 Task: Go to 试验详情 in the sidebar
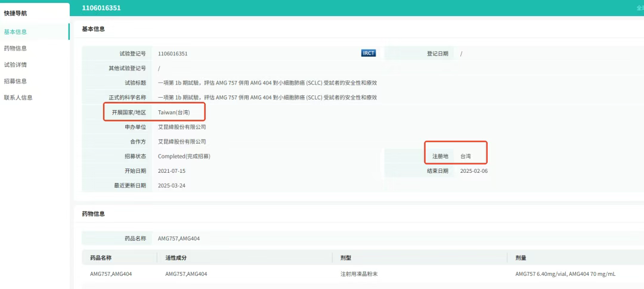click(x=16, y=65)
